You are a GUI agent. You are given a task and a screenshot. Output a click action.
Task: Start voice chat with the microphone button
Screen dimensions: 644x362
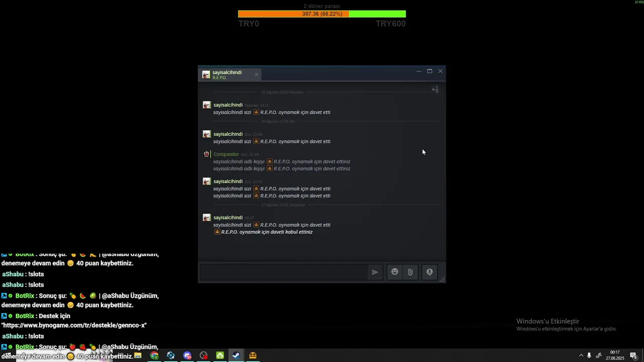(x=430, y=272)
